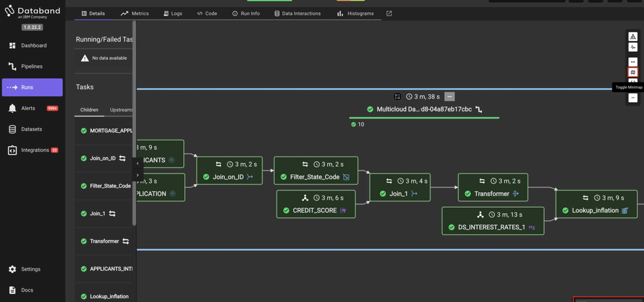Screen dimensions: 644x302
Task: Select the Transformer task in list
Action: (104, 241)
